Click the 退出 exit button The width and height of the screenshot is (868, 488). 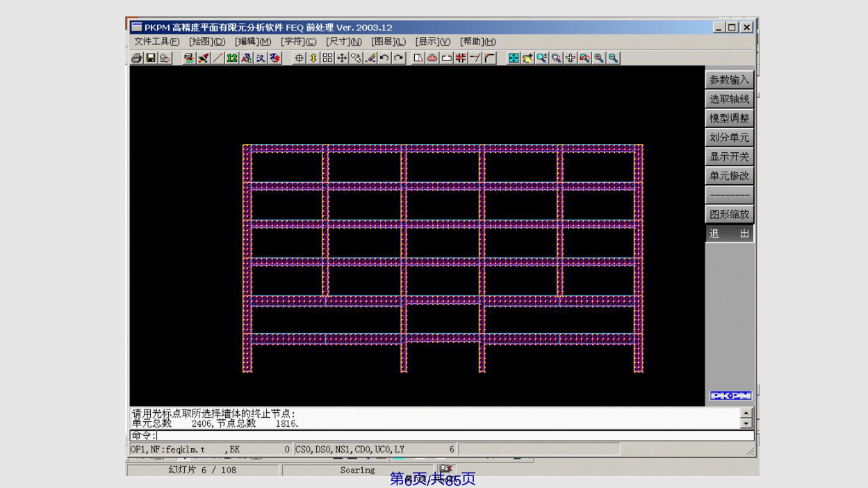click(x=729, y=234)
